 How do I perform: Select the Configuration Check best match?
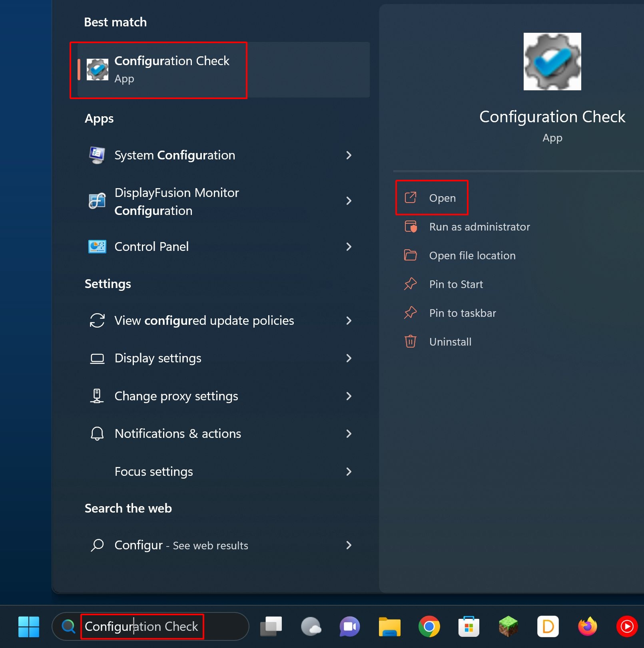click(x=171, y=70)
